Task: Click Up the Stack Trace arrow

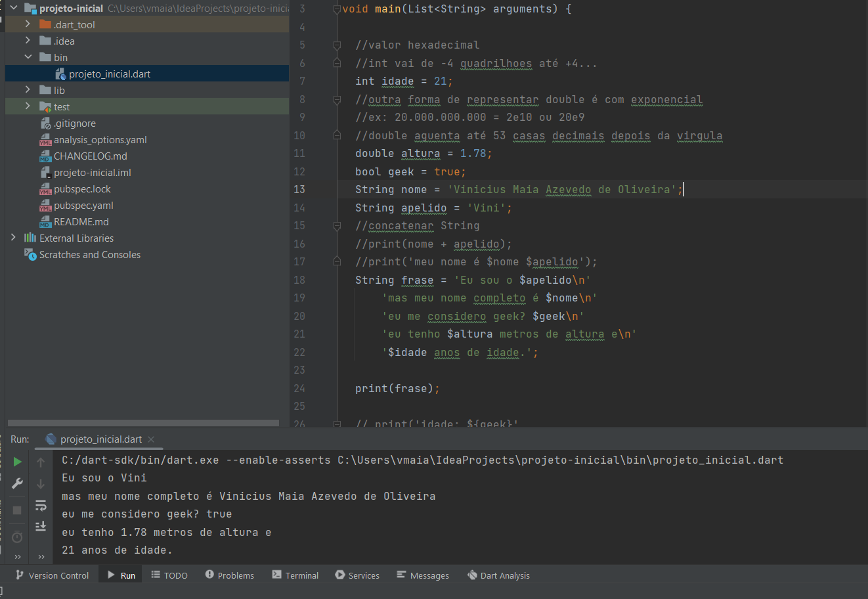Action: 41,462
